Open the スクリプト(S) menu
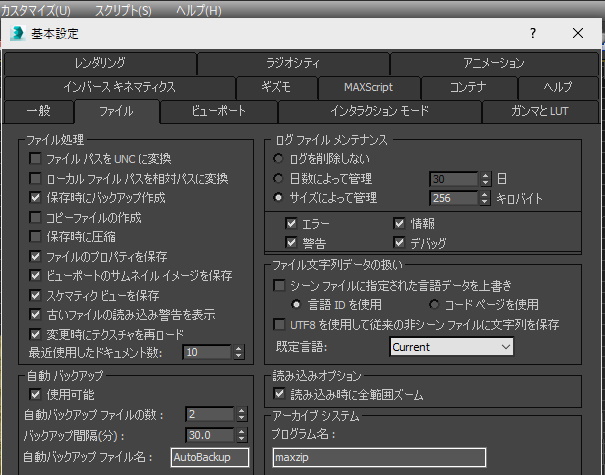The width and height of the screenshot is (605, 475). click(123, 10)
